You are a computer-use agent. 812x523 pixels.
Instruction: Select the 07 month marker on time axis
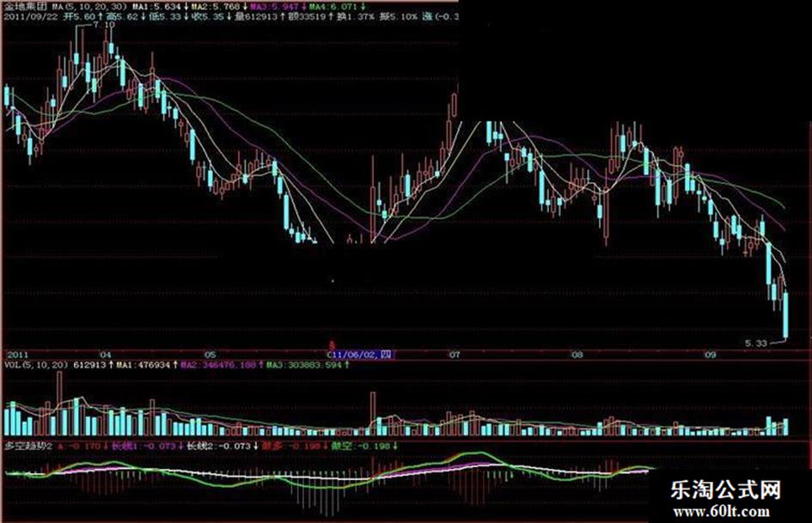point(455,355)
